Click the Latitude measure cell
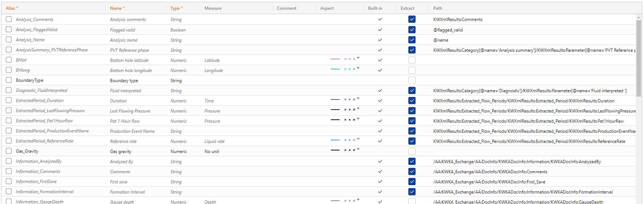This screenshot has height=204, width=644. pos(212,60)
